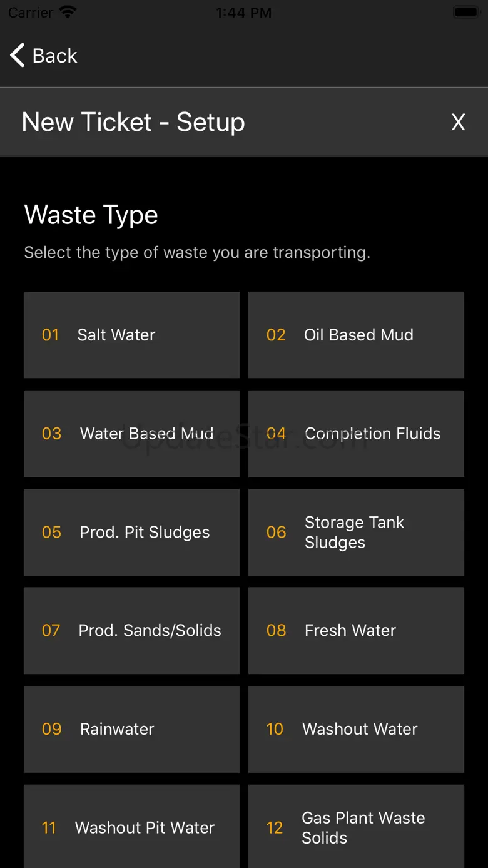Tap the Wi-Fi status icon
Image resolution: width=488 pixels, height=868 pixels.
click(x=68, y=12)
